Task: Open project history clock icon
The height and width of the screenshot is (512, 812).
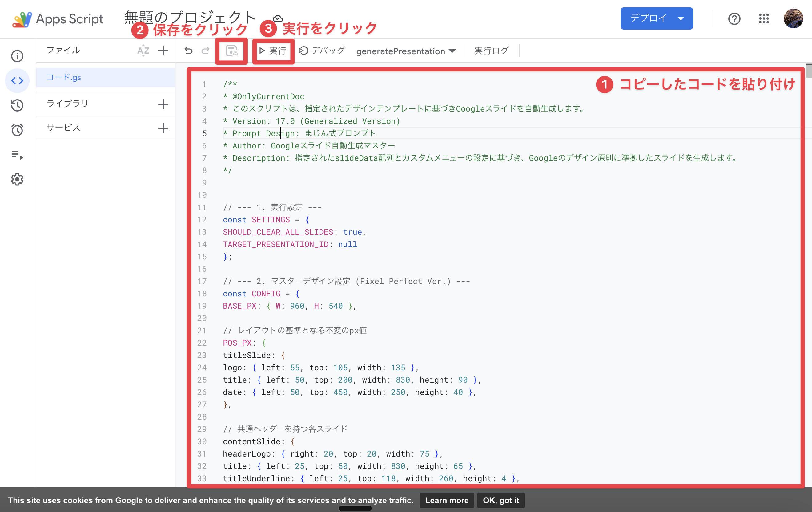Action: 17,105
